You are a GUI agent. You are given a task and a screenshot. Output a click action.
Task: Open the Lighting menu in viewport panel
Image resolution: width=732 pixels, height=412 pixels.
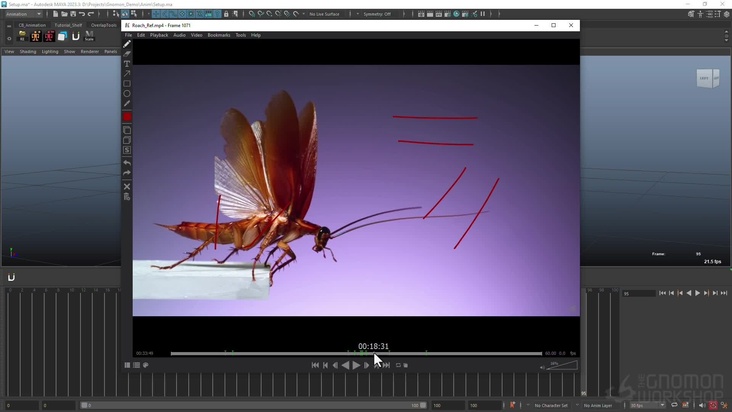(x=50, y=51)
